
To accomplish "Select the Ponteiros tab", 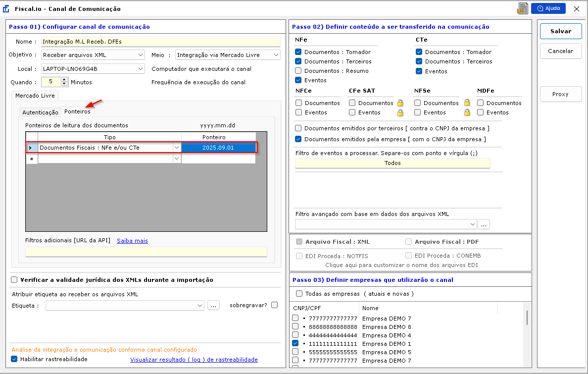I will pos(77,112).
